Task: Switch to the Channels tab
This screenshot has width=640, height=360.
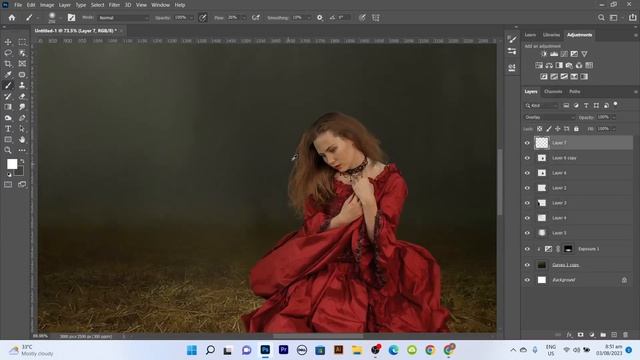Action: tap(553, 91)
